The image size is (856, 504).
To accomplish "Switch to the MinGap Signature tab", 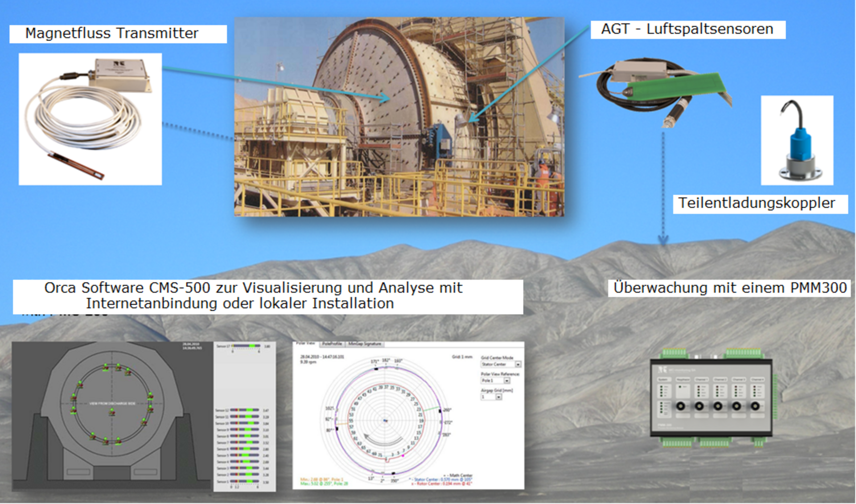I will 364,344.
